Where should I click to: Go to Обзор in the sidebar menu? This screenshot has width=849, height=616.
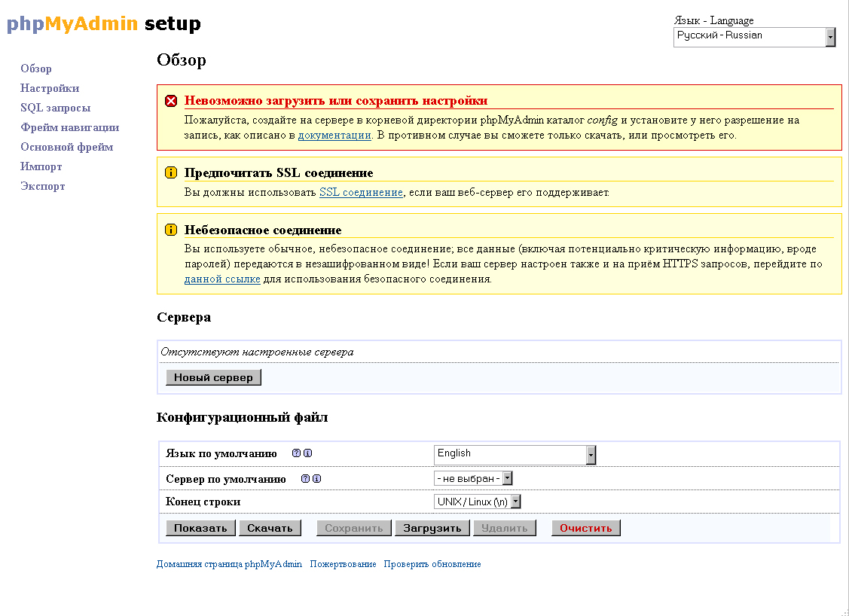pos(36,69)
